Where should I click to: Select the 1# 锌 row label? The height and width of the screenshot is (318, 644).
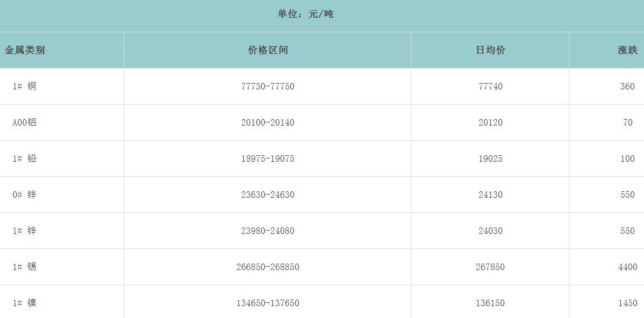(25, 231)
